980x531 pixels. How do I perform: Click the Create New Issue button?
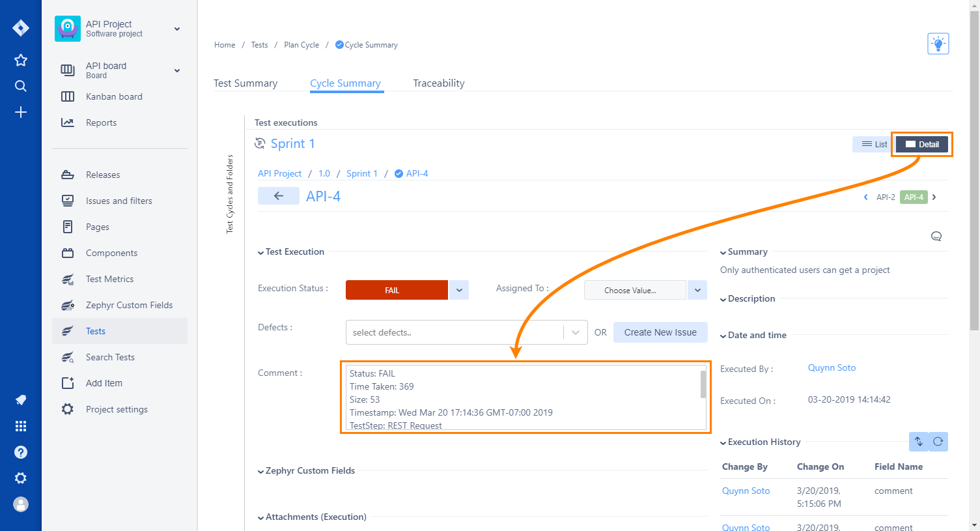pos(660,332)
